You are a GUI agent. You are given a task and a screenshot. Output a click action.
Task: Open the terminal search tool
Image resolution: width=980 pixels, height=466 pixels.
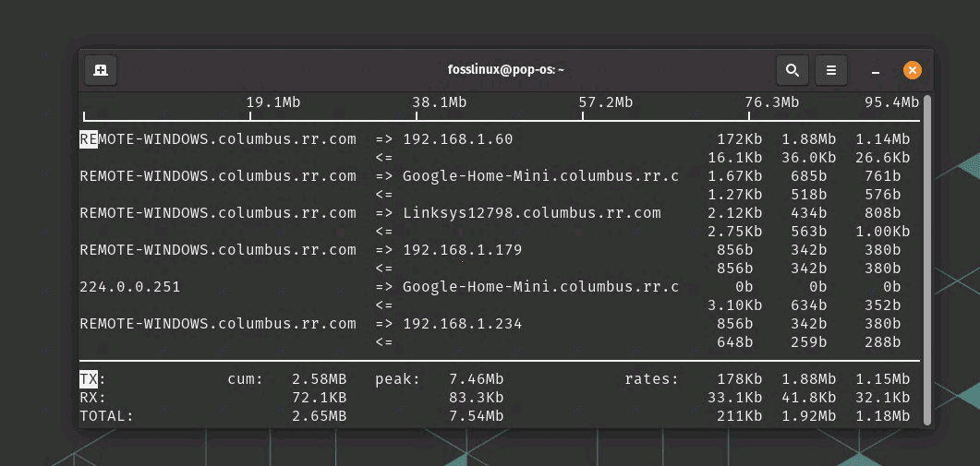click(792, 70)
